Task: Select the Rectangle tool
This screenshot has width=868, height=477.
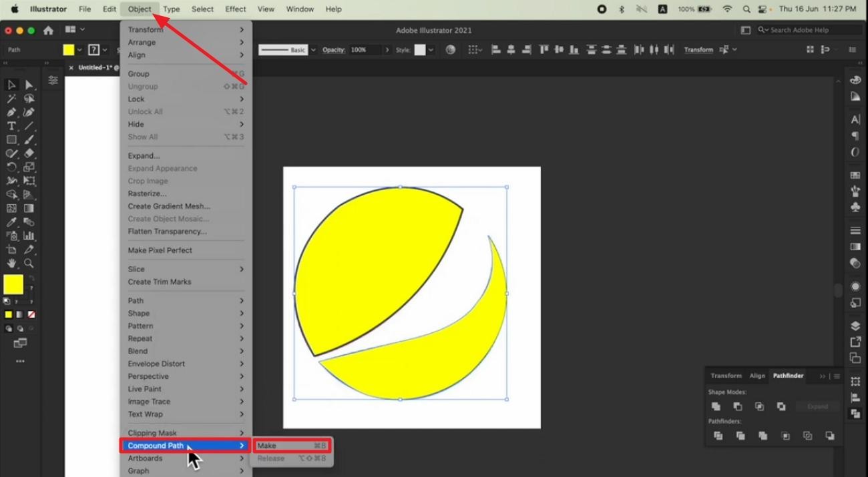Action: 11,139
